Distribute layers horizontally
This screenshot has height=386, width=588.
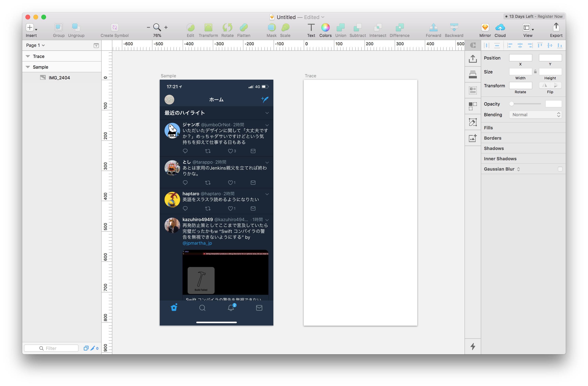pyautogui.click(x=487, y=45)
